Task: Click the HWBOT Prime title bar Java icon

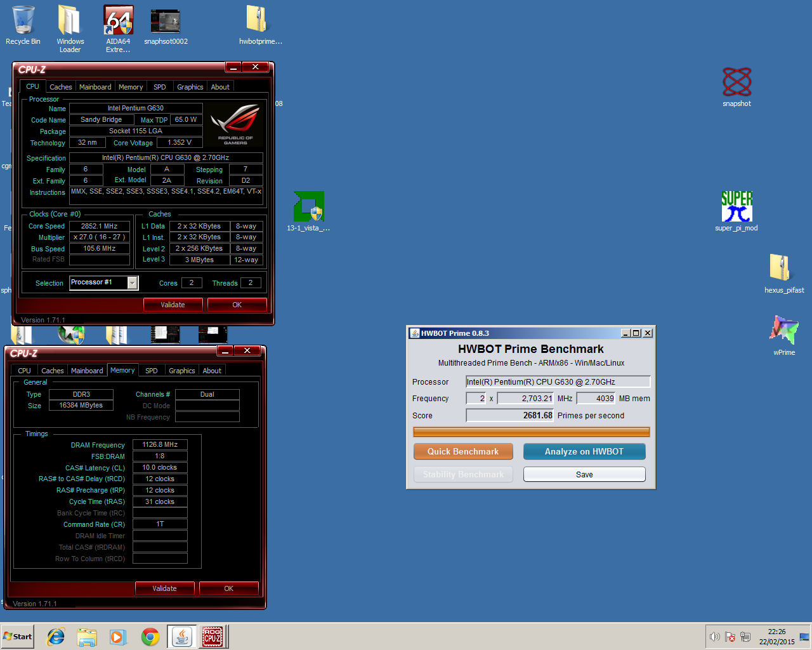Action: [415, 333]
